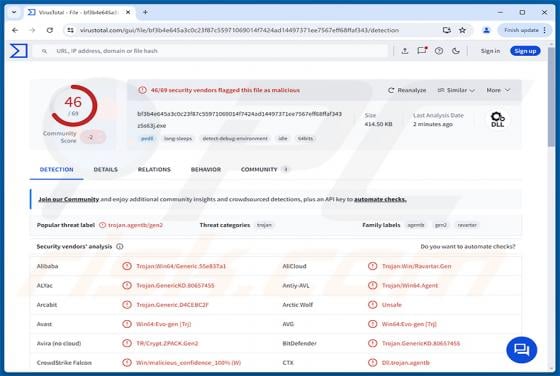Click the install app icon in address bar
This screenshot has width=560, height=376.
point(446,30)
